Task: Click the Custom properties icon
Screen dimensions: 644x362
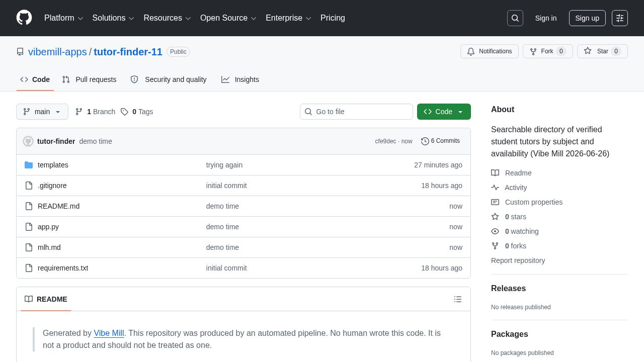Action: [495, 202]
